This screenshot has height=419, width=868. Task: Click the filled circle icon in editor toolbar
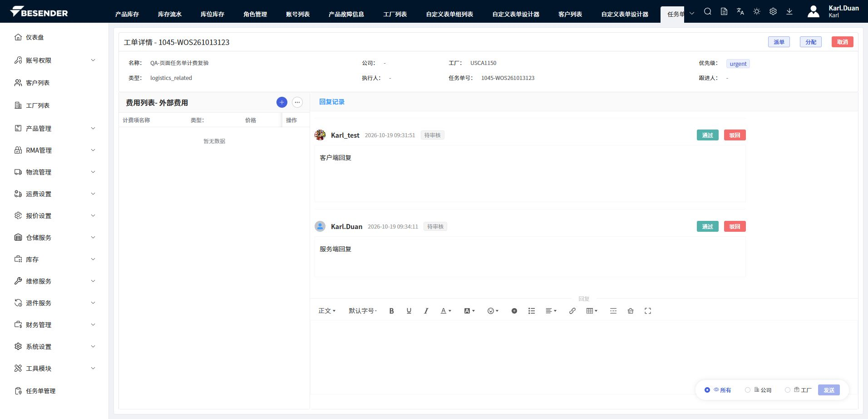click(x=514, y=311)
